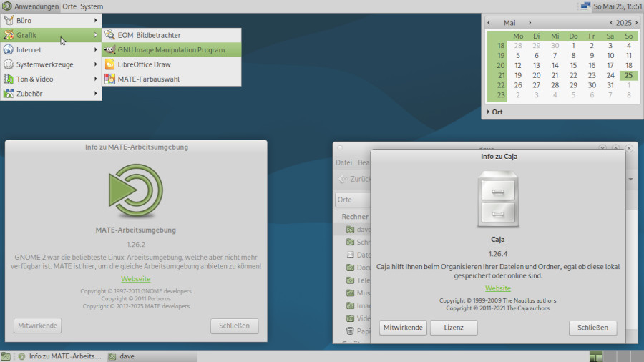Click the Büro category icon
This screenshot has width=644, height=362.
pyautogui.click(x=8, y=21)
